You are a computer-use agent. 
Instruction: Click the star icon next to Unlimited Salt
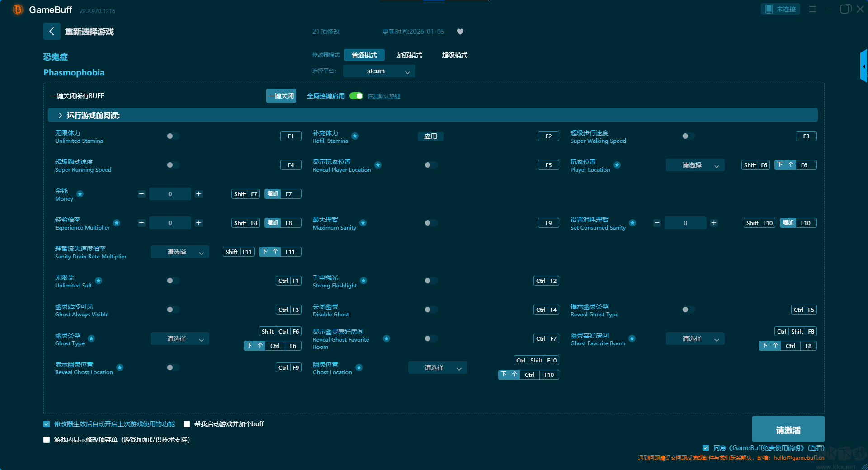tap(99, 281)
